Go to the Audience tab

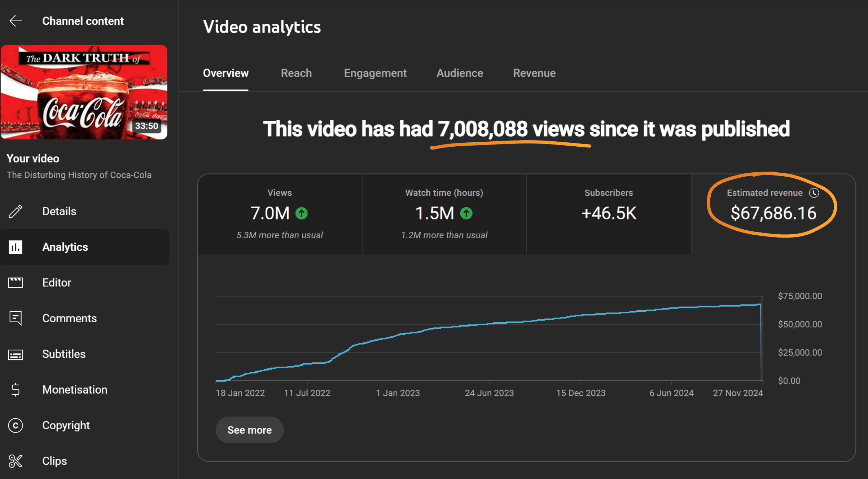pos(460,73)
